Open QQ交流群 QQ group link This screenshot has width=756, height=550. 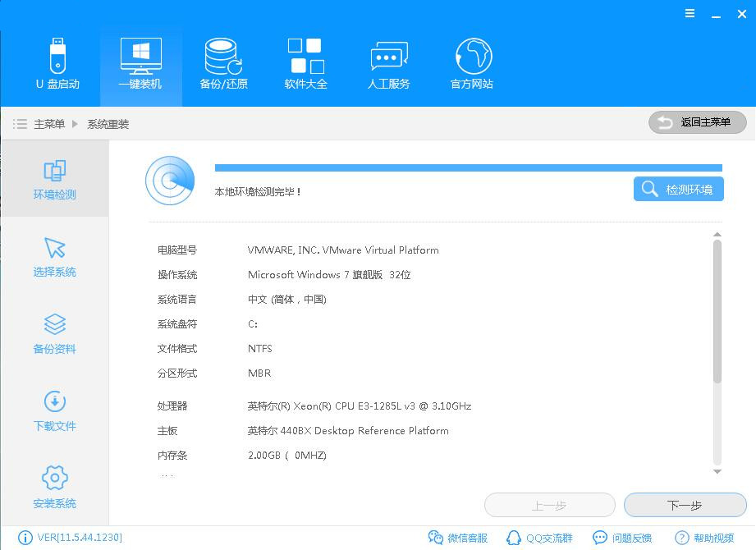click(x=539, y=538)
